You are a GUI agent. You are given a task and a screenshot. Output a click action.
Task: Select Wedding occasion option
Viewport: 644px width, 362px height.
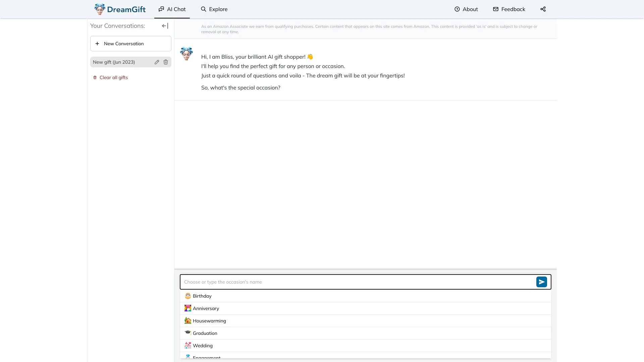pos(203,346)
